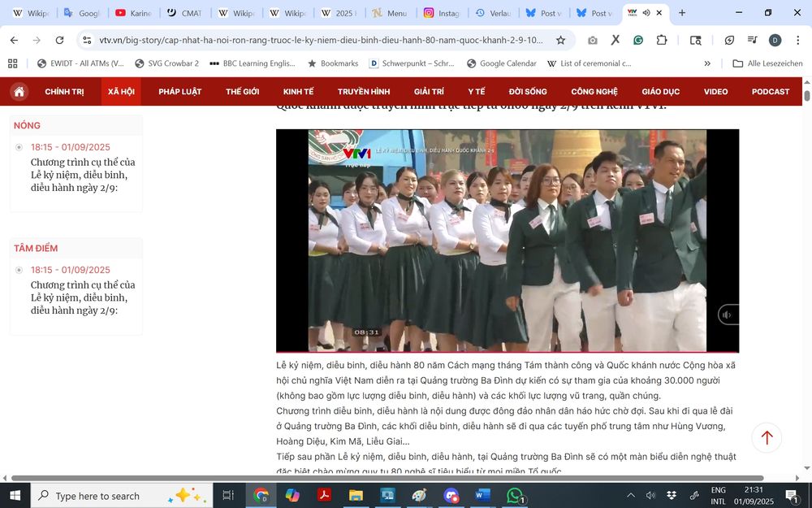
Task: Click the NÓNG timestamp 18:15 - 01/09/2025
Action: (x=71, y=147)
